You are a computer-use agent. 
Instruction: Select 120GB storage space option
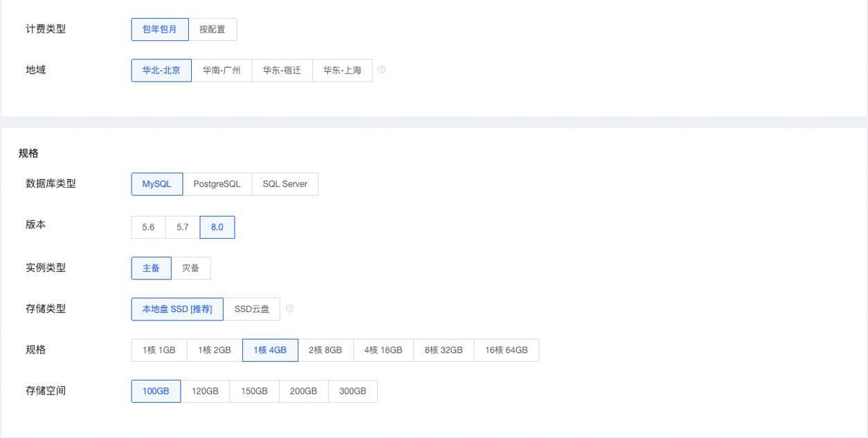tap(205, 391)
